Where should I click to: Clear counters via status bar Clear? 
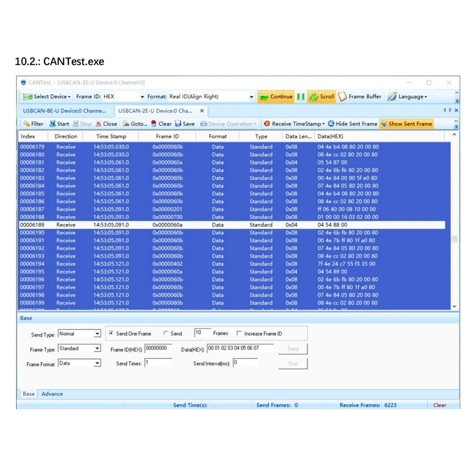tap(439, 405)
